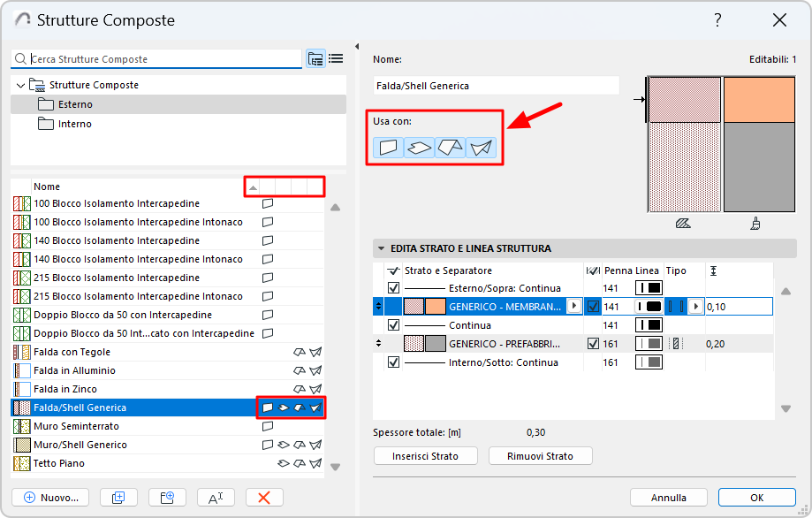Toggle end line checkbox for GENERICO - MEMBRAN
This screenshot has width=812, height=518.
(x=593, y=307)
